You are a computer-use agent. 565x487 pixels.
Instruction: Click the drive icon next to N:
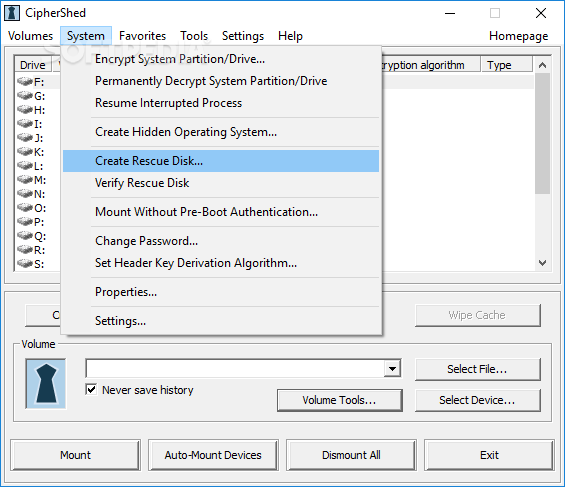point(25,194)
